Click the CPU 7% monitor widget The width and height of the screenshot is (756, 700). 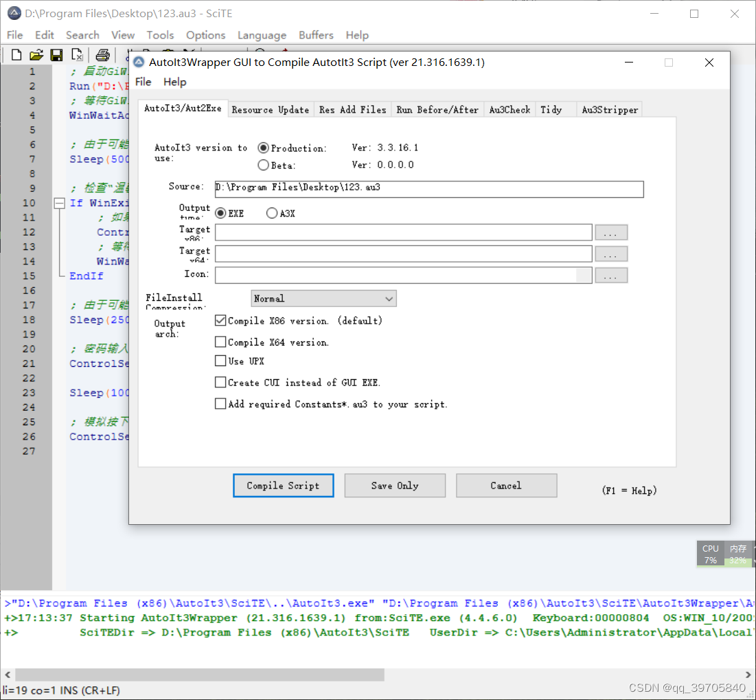pos(710,554)
